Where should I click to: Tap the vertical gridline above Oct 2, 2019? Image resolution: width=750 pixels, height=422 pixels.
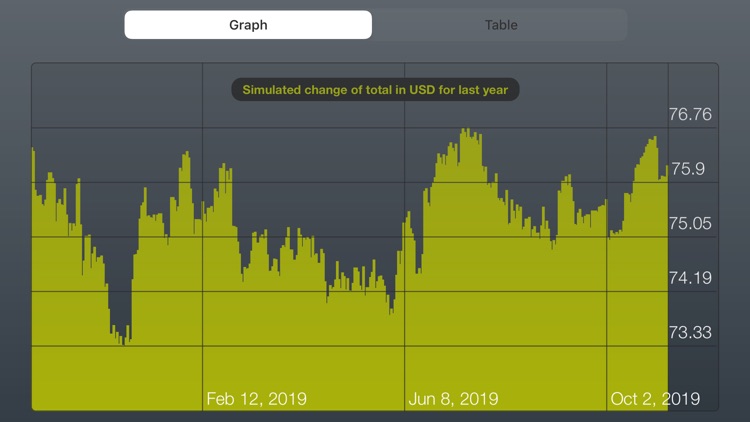click(x=607, y=225)
